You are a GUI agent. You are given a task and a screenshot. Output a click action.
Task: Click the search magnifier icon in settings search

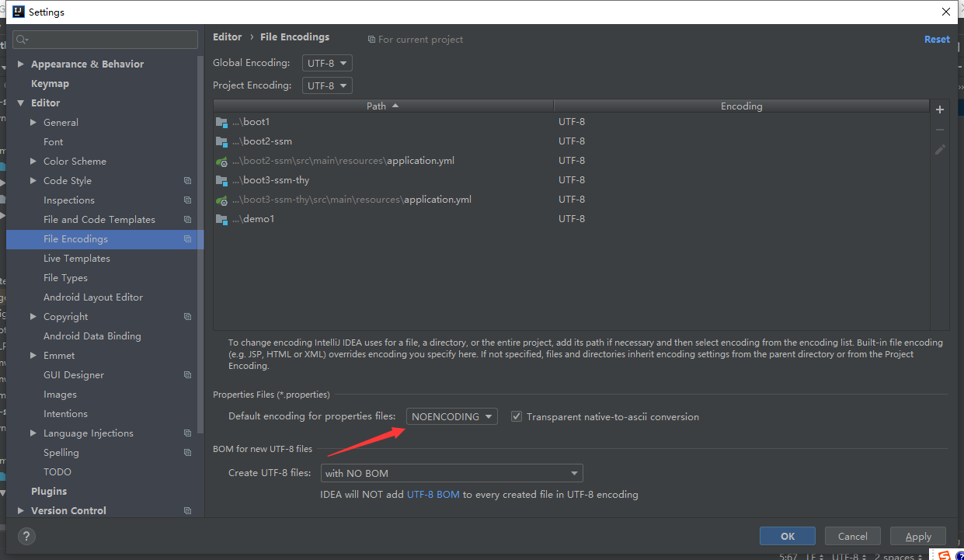click(21, 40)
